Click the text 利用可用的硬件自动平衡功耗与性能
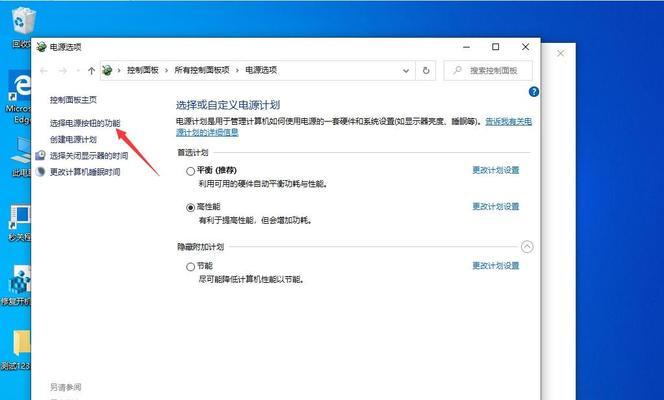 [x=263, y=184]
